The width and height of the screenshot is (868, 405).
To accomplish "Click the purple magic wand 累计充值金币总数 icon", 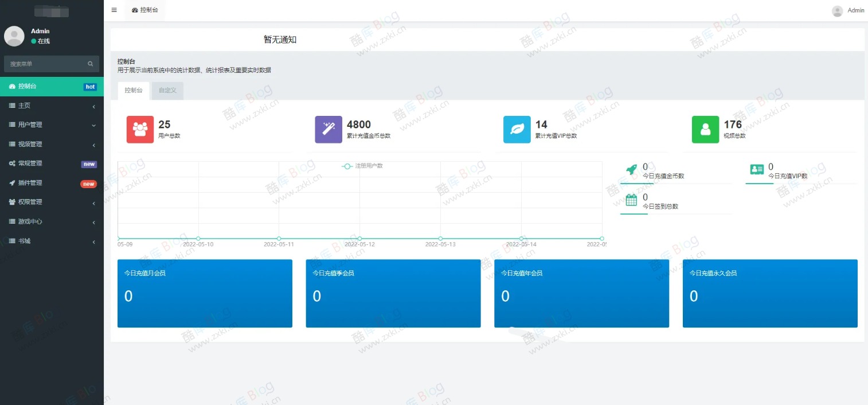I will 328,129.
